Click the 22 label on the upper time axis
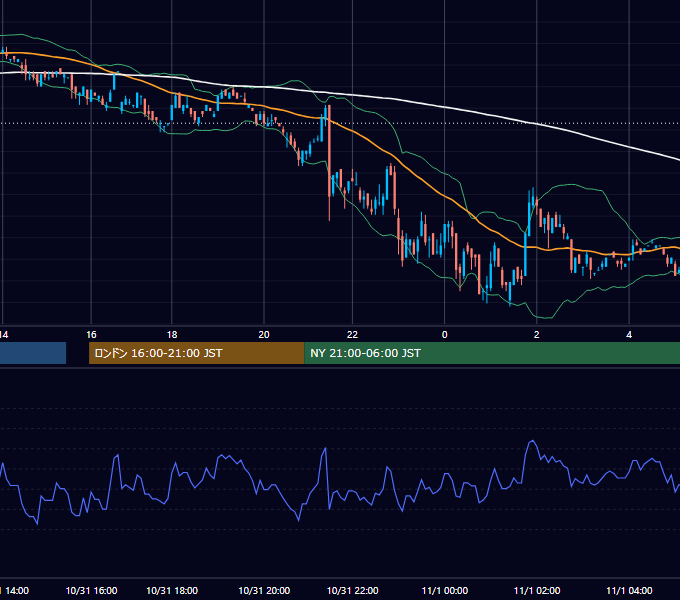 (353, 335)
